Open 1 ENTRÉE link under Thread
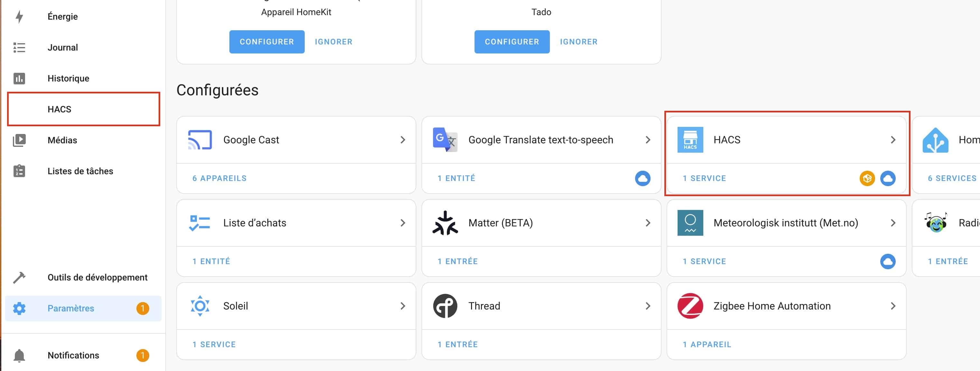The width and height of the screenshot is (980, 371). pyautogui.click(x=457, y=344)
